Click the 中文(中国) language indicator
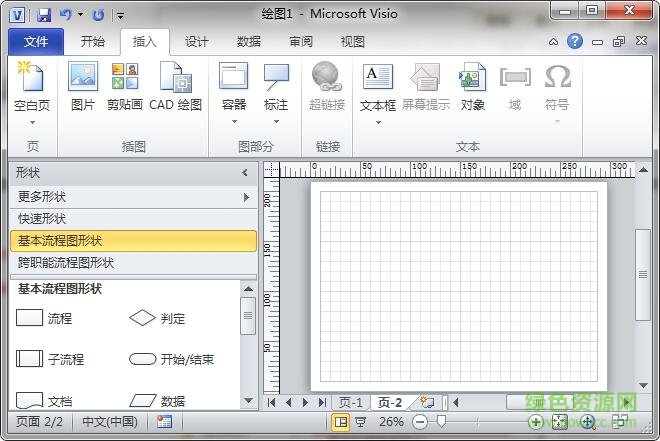Image resolution: width=660 pixels, height=441 pixels. [110, 421]
